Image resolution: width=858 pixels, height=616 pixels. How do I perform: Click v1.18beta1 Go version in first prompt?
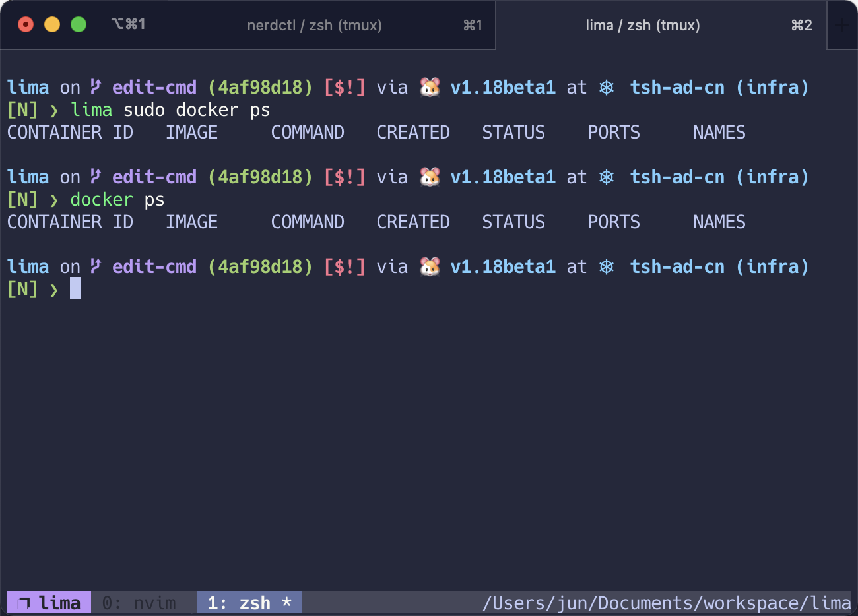point(503,87)
